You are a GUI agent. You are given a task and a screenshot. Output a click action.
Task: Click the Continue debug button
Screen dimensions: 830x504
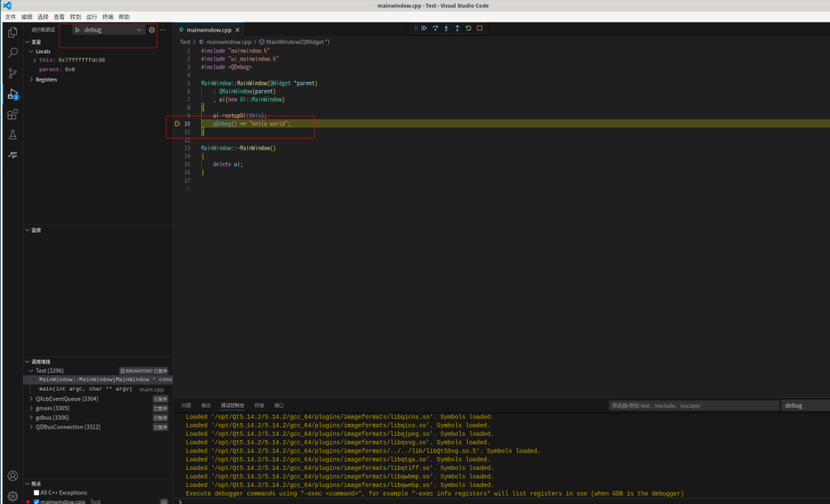[424, 28]
